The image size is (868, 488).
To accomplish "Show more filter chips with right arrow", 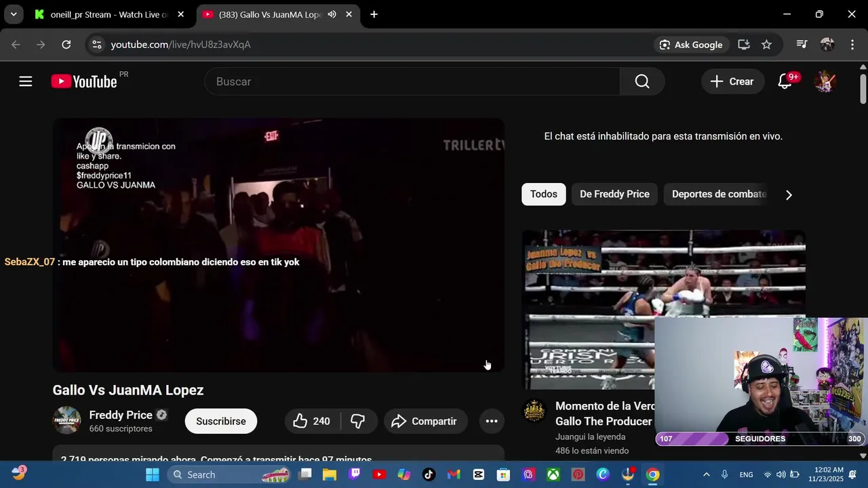I will click(x=789, y=195).
